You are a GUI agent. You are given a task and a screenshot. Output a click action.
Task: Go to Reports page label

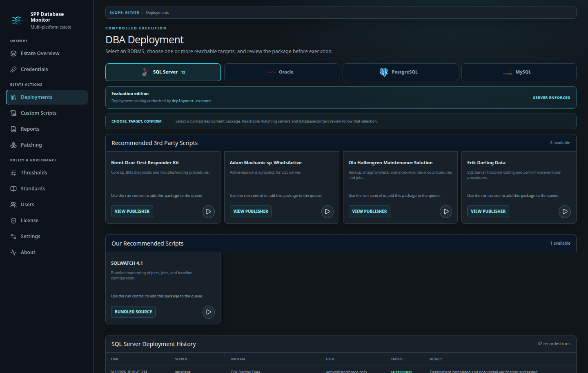tap(30, 129)
